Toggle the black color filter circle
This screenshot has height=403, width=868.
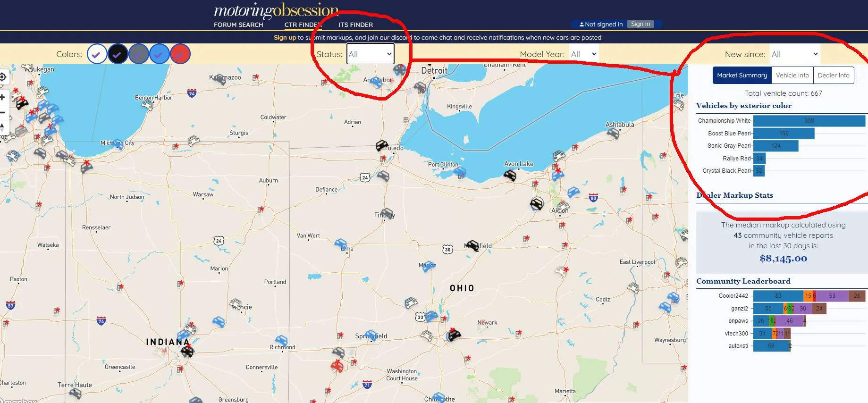118,54
